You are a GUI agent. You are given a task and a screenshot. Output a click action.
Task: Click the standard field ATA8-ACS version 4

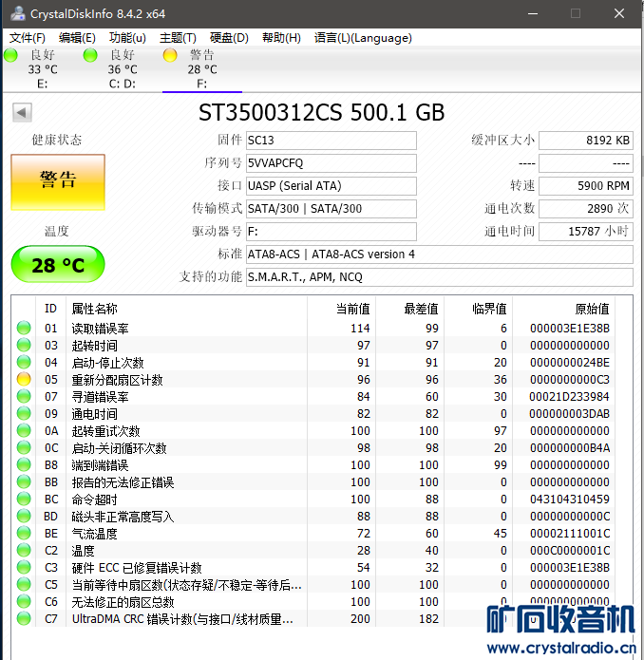pos(440,255)
